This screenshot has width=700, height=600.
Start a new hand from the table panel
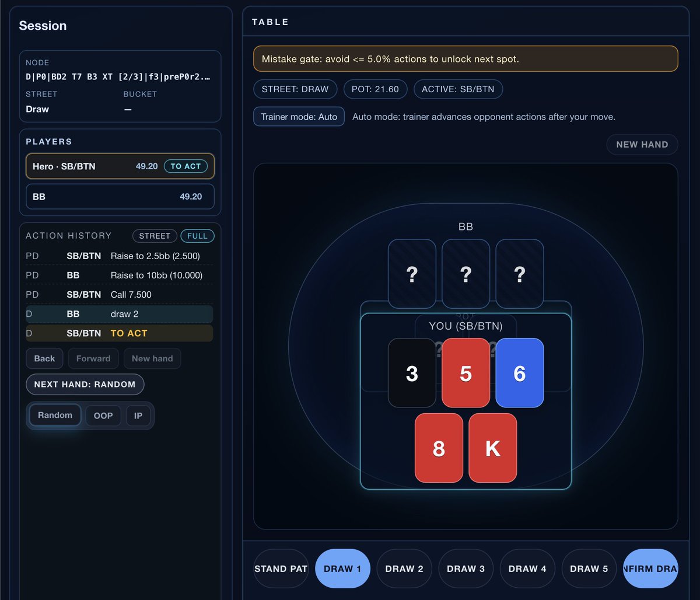(x=642, y=145)
